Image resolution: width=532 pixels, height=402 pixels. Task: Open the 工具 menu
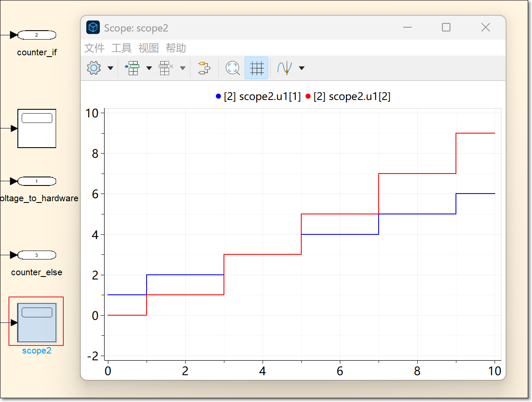(x=122, y=48)
